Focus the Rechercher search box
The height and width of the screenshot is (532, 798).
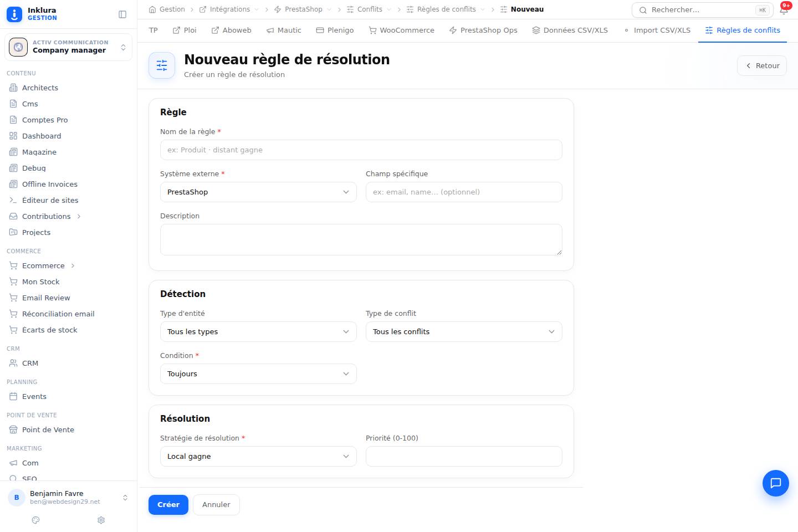click(703, 10)
